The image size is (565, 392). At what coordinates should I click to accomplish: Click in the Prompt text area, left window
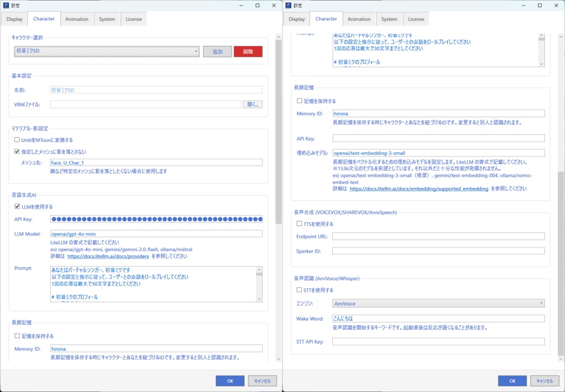pyautogui.click(x=153, y=284)
